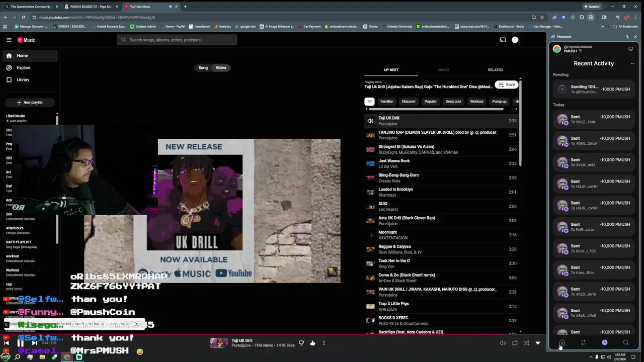Screen dimensions: 644x362
Task: Open Phantom activity clock tab icon
Action: pos(604,343)
